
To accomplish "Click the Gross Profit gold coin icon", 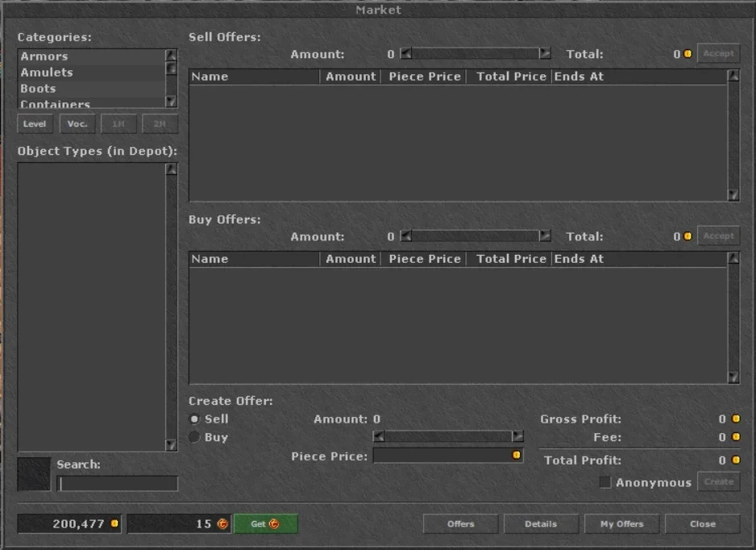I will tap(736, 419).
